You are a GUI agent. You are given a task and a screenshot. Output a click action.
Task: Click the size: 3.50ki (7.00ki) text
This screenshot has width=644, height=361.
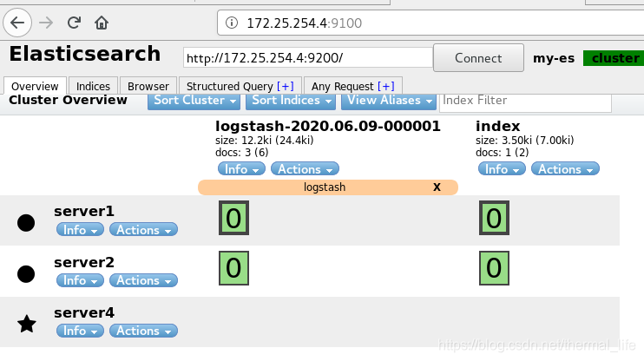click(524, 141)
